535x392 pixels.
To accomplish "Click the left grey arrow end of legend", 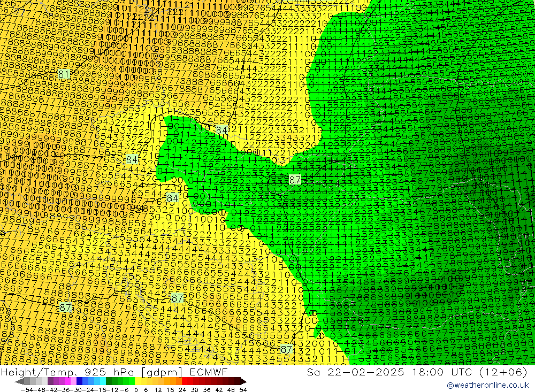I will pyautogui.click(x=20, y=381).
